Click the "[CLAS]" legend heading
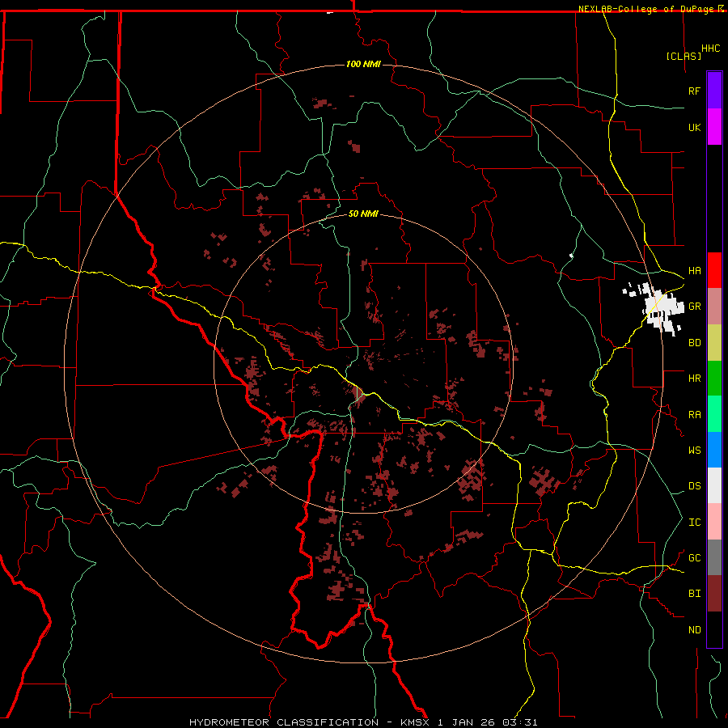Screen dimensions: 728x728 684,56
